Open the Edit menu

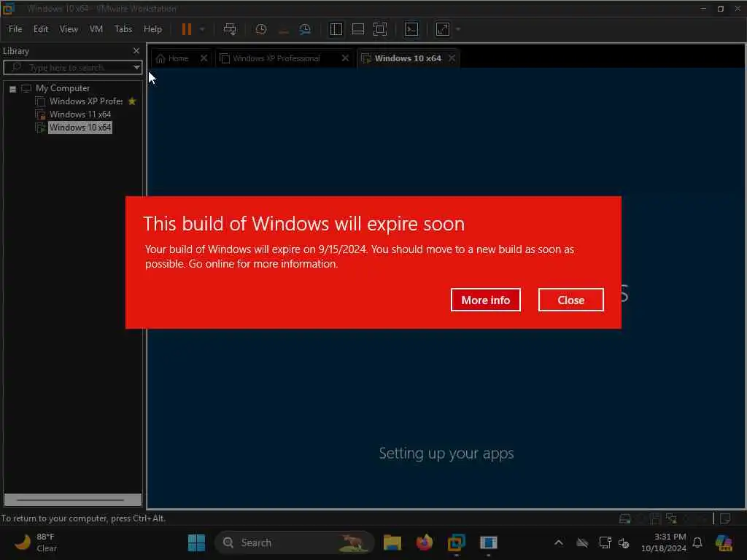coord(41,29)
